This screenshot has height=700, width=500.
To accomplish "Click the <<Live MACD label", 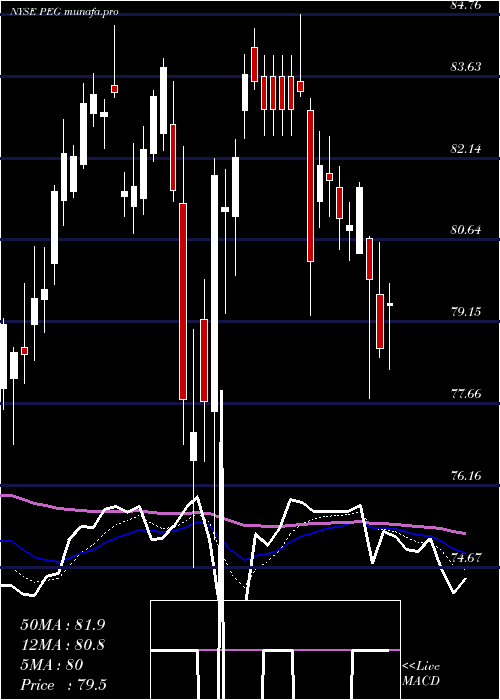I will click(421, 674).
